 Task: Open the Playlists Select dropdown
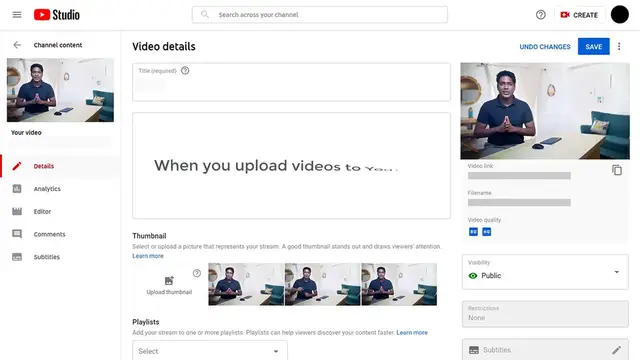pyautogui.click(x=210, y=351)
